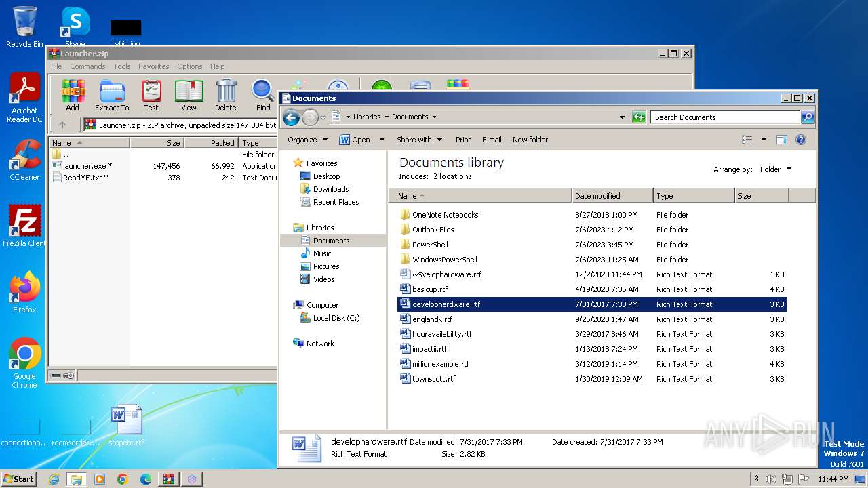Open Internet Explorer from taskbar
868x488 pixels.
coord(54,479)
